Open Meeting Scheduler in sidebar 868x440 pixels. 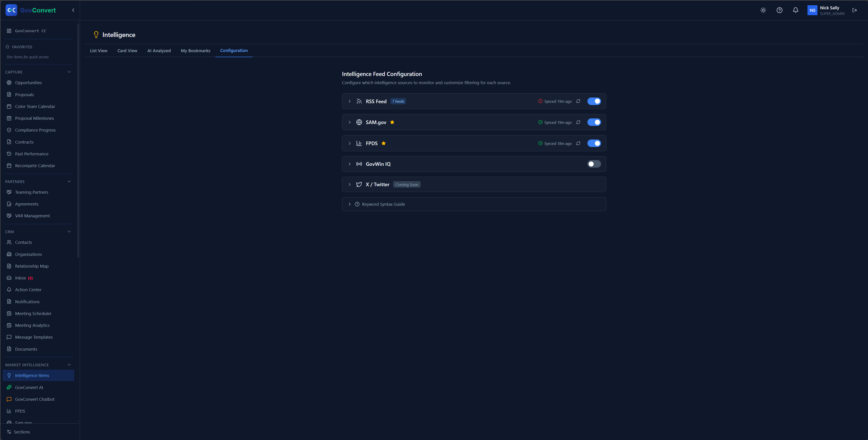[38, 313]
